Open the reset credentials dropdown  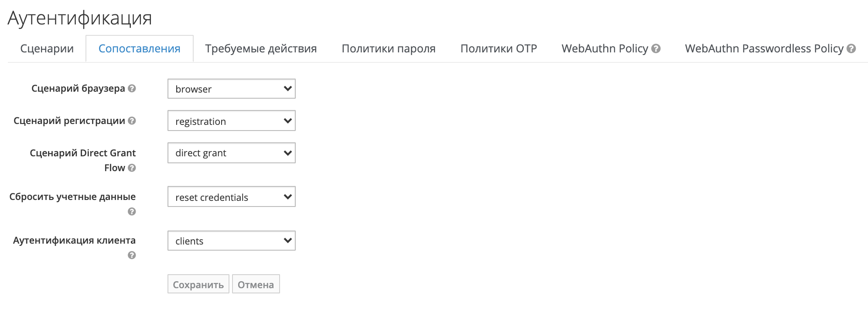click(x=231, y=197)
